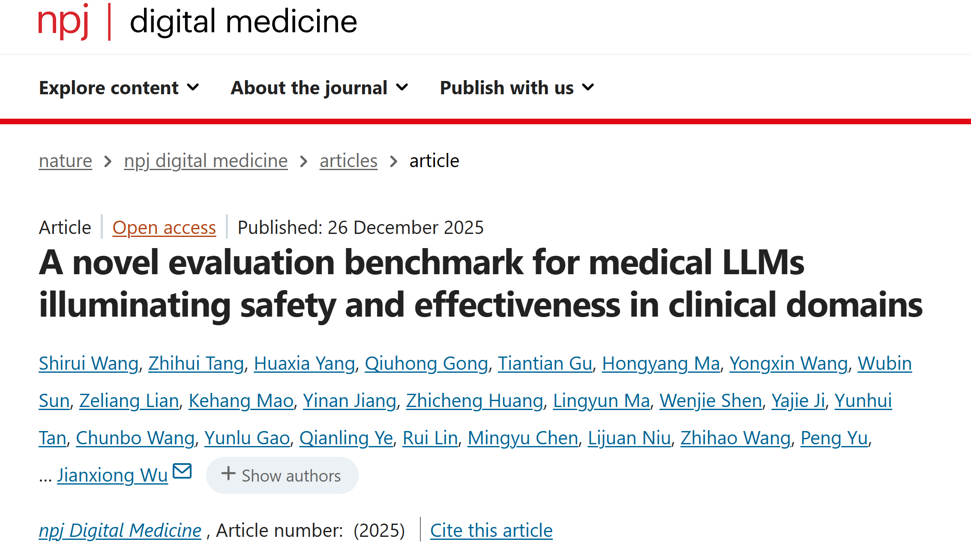Click author Kehang Mao
Image resolution: width=971 pixels, height=560 pixels.
click(241, 401)
